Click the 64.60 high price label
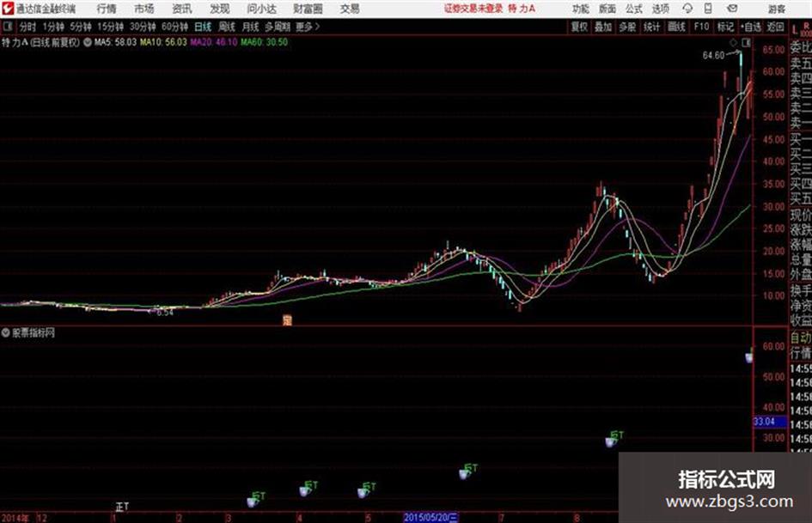 tap(713, 56)
